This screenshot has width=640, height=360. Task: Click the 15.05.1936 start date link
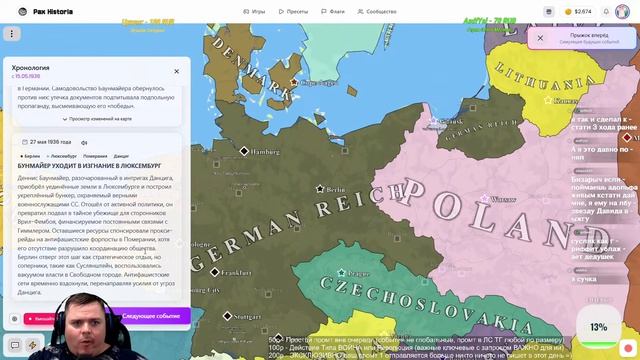(x=26, y=76)
